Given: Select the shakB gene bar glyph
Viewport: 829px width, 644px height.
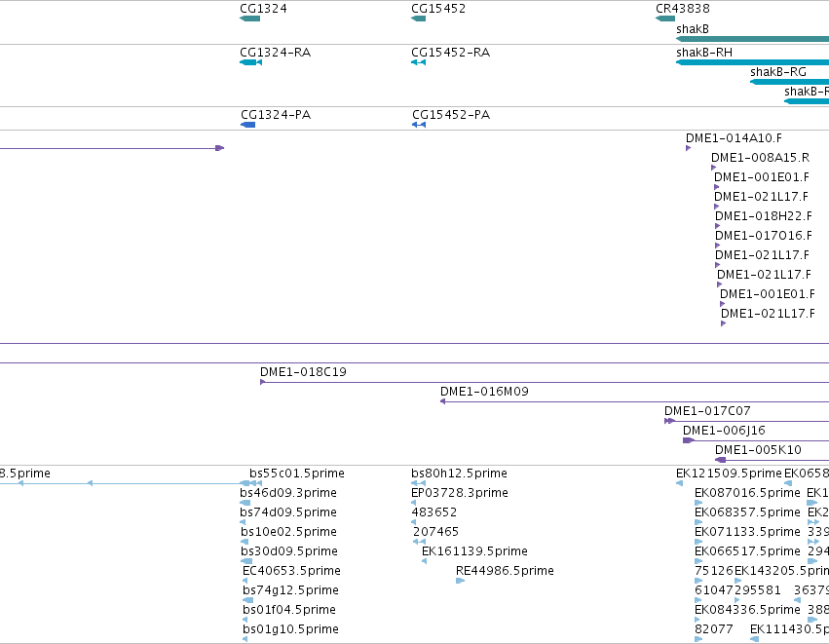Looking at the screenshot, I should tap(752, 39).
